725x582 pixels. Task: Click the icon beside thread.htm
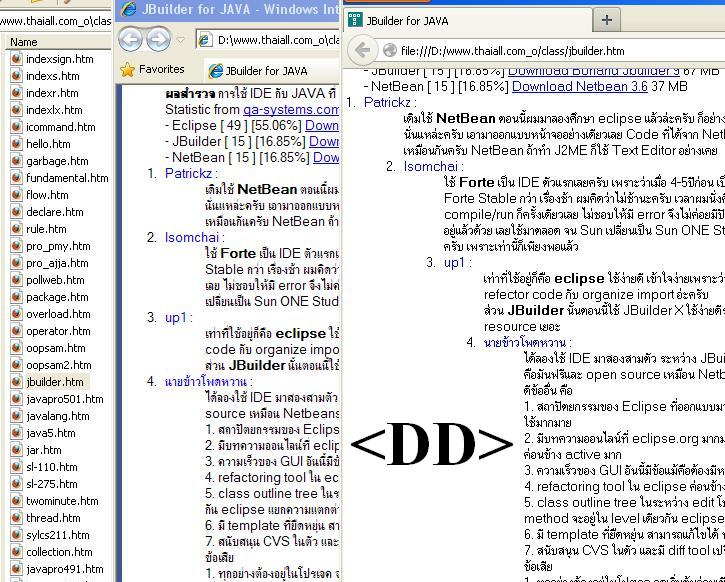(16, 518)
